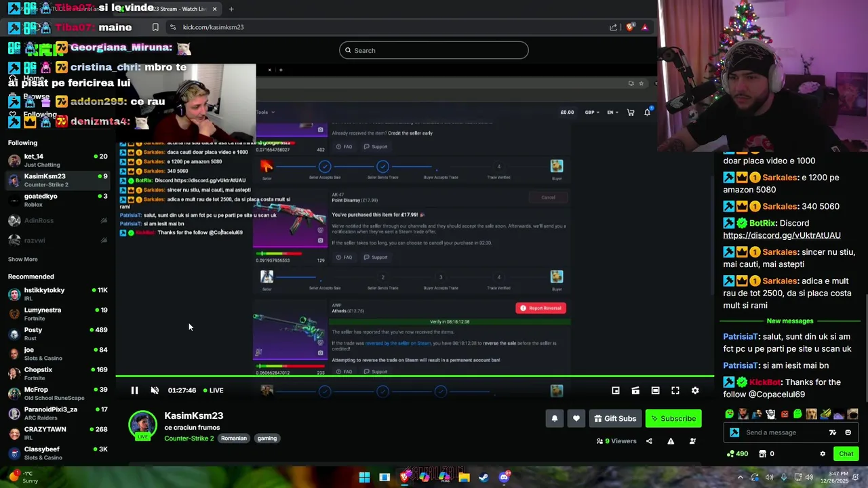The width and height of the screenshot is (868, 488).
Task: Click browser share icon in toolbar
Action: pos(614,27)
